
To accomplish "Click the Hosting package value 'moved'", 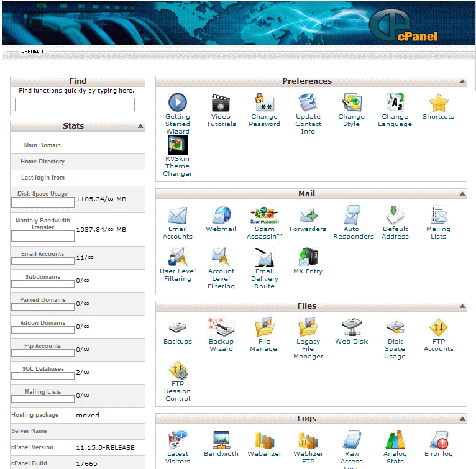I will pos(88,416).
